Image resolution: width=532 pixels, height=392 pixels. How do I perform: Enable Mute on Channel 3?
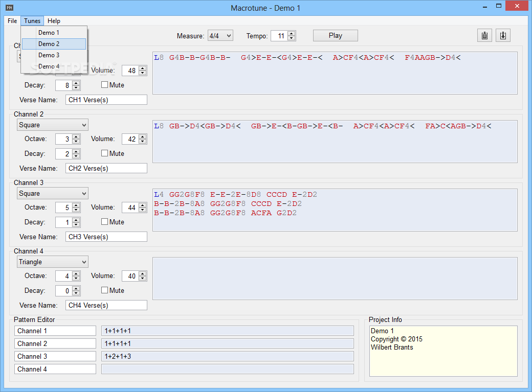pos(104,222)
